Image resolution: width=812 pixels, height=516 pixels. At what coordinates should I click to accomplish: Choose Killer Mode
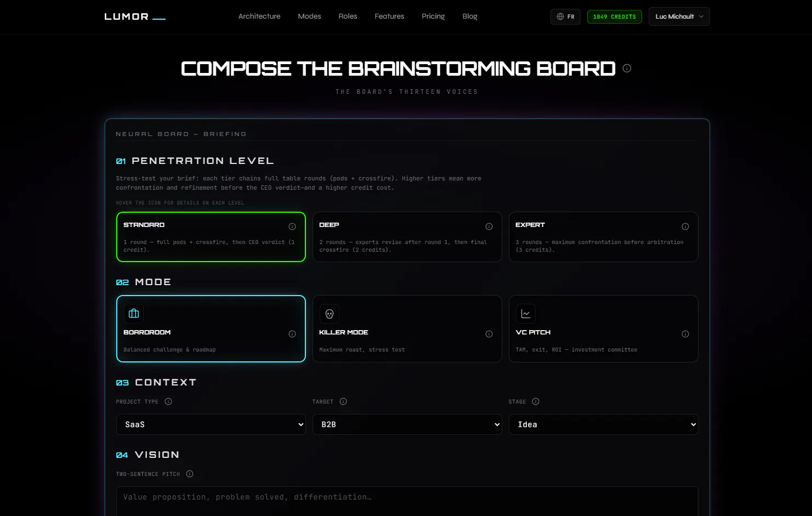coord(407,329)
